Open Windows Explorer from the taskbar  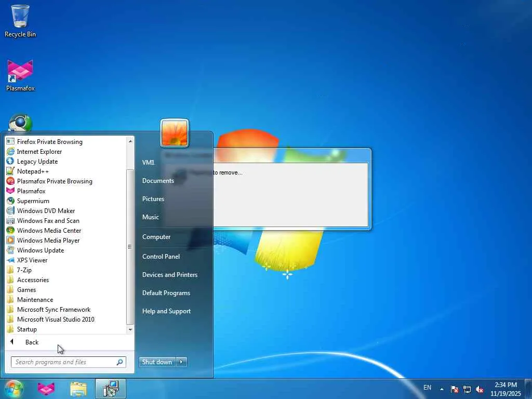(78, 389)
